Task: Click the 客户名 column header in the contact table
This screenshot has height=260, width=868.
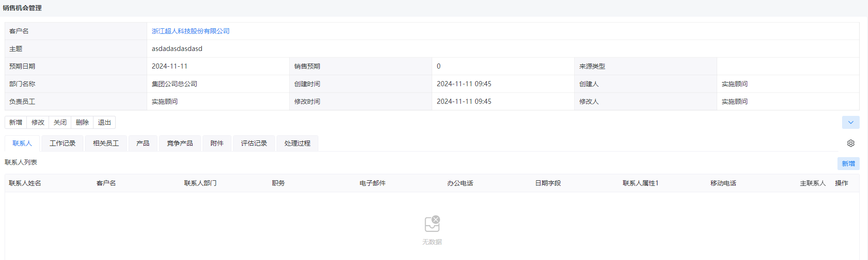Action: tap(106, 183)
